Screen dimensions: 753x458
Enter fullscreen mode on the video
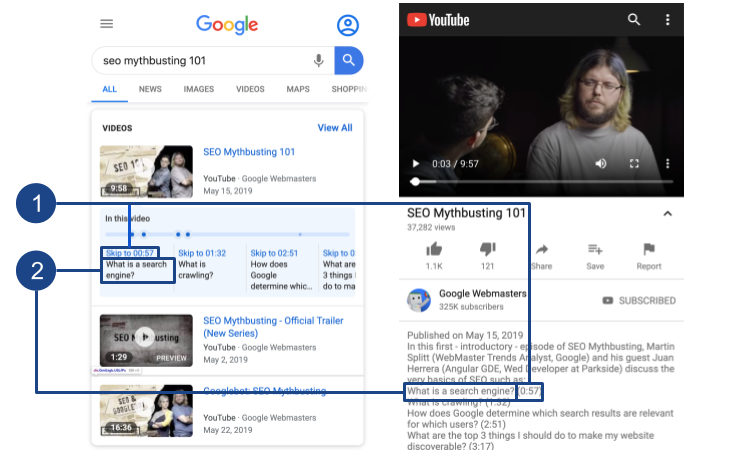(634, 163)
